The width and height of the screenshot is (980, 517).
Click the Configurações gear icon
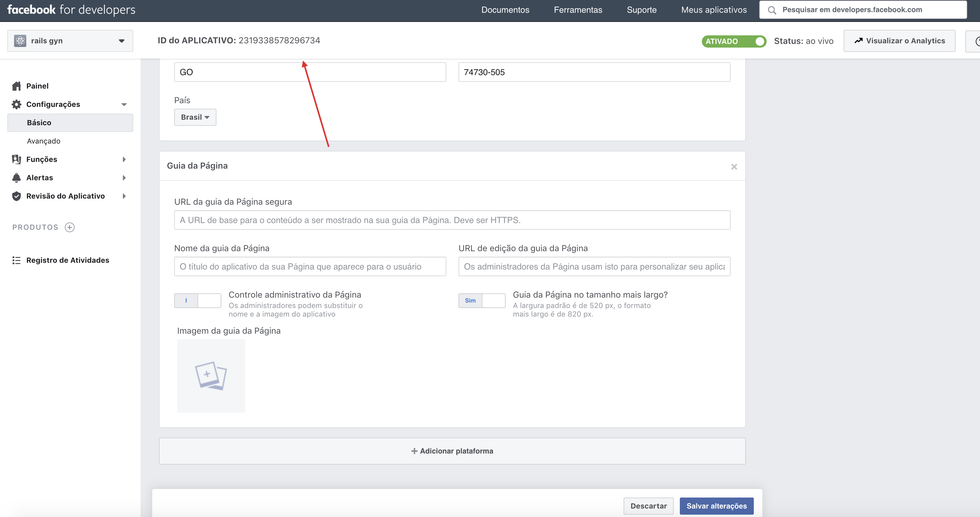click(x=16, y=104)
